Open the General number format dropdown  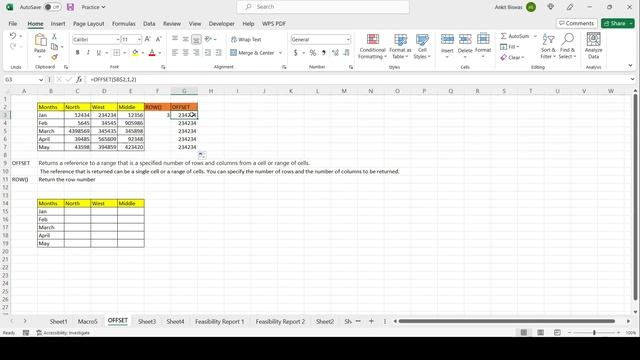[x=348, y=40]
